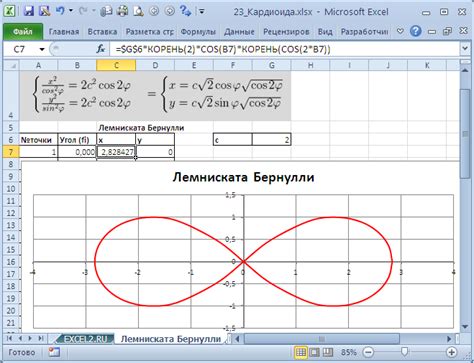Select column A header
474x363 pixels.
pos(38,65)
